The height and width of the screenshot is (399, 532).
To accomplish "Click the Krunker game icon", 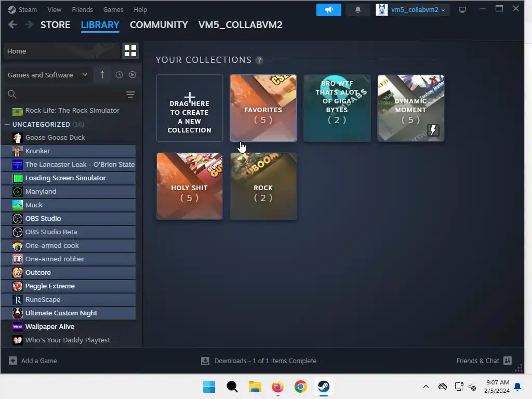I will point(18,151).
